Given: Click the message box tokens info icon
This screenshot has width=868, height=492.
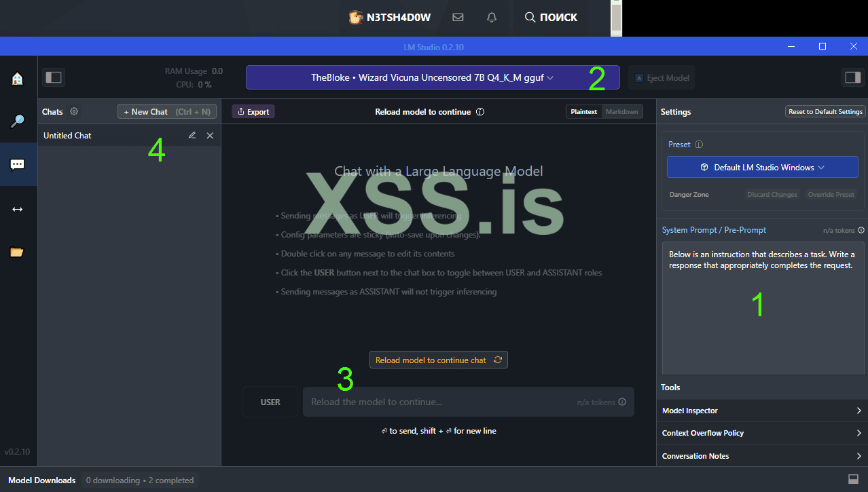Looking at the screenshot, I should click(x=622, y=402).
